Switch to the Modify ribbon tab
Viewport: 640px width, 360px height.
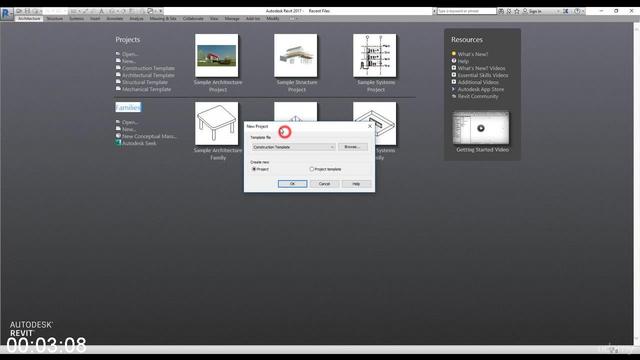273,18
